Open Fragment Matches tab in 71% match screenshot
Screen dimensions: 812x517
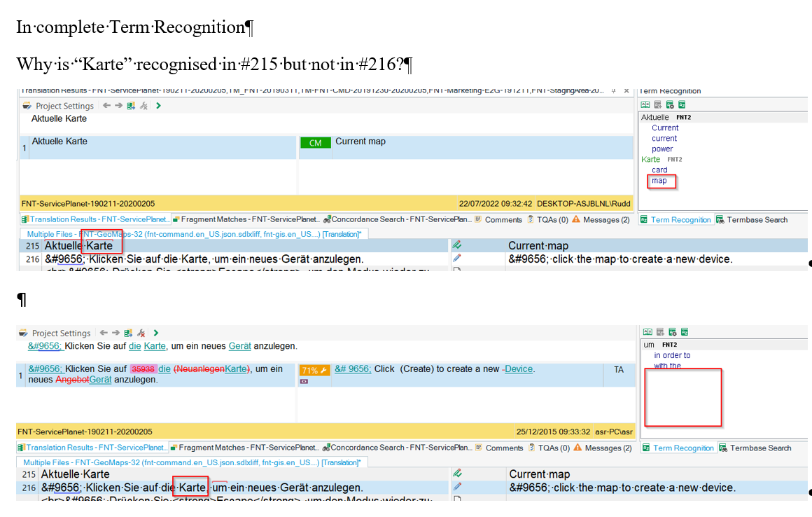point(245,448)
